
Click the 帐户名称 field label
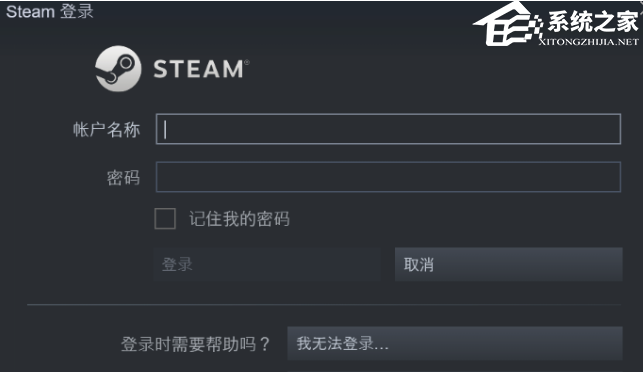(107, 130)
